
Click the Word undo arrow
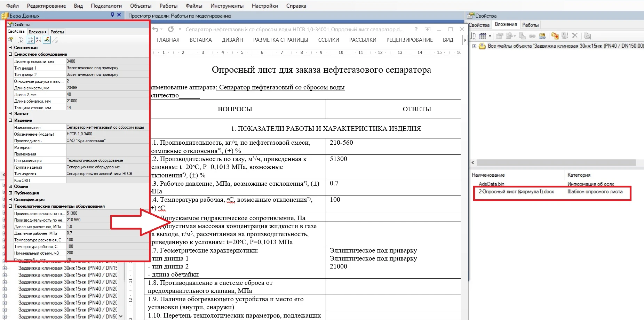[156, 30]
